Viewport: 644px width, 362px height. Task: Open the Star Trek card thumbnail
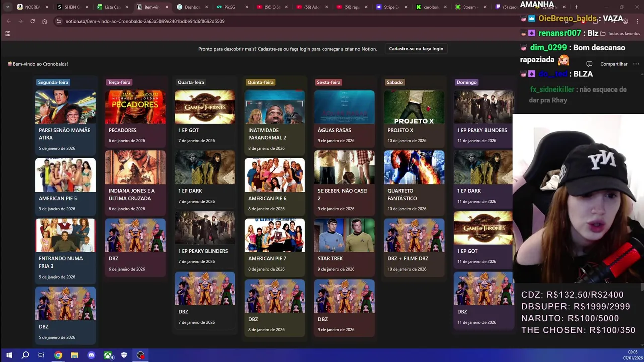[344, 235]
